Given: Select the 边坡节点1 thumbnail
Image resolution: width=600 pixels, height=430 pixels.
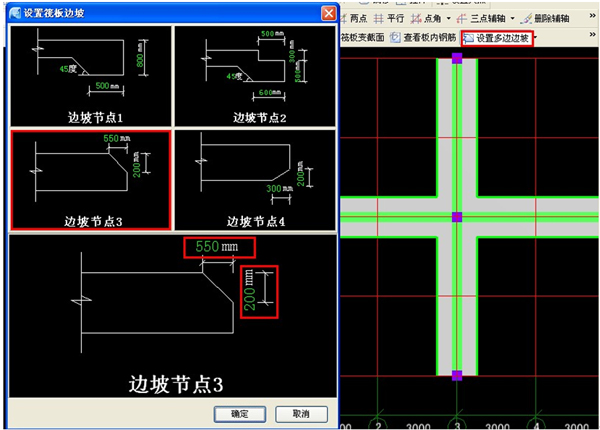Looking at the screenshot, I should (x=91, y=76).
